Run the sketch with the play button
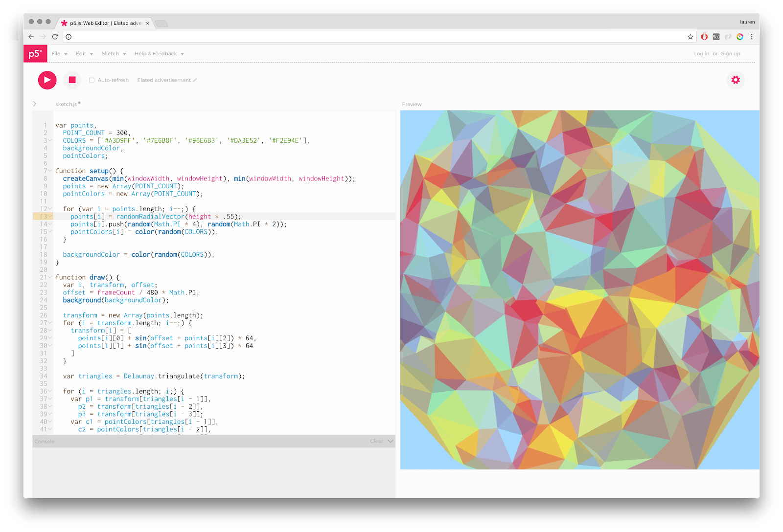 click(x=47, y=80)
